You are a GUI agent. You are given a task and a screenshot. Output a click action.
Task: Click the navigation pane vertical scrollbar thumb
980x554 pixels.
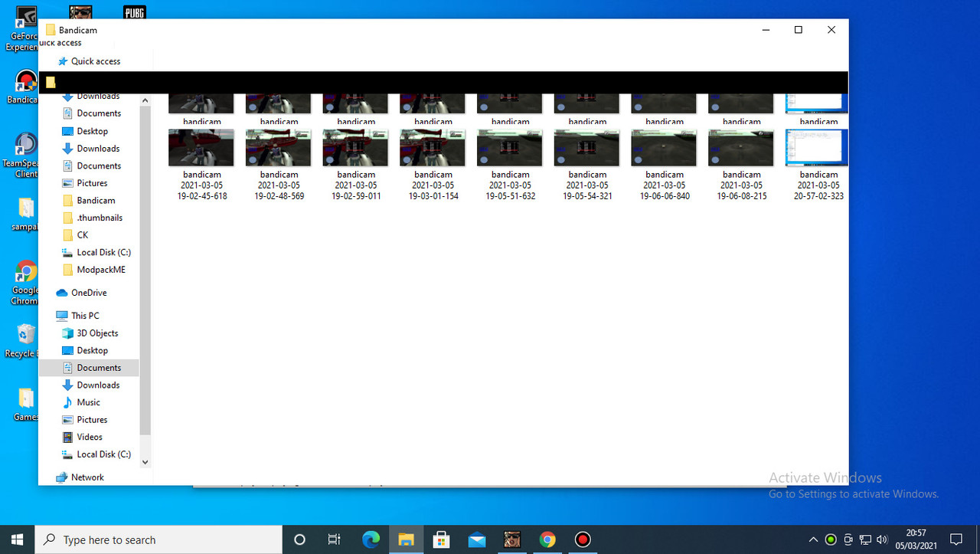pos(145,270)
